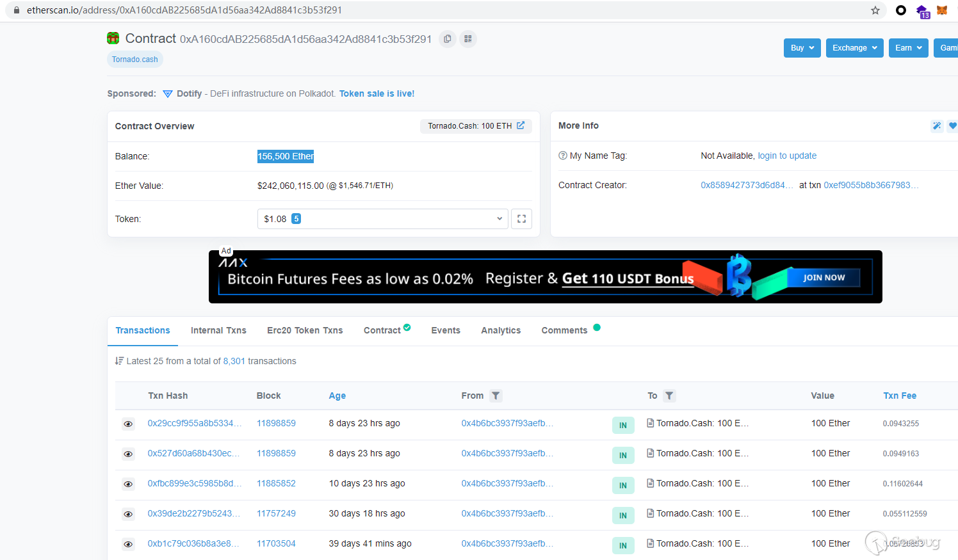The height and width of the screenshot is (560, 958).
Task: Open the Token holdings dropdown
Action: (382, 219)
